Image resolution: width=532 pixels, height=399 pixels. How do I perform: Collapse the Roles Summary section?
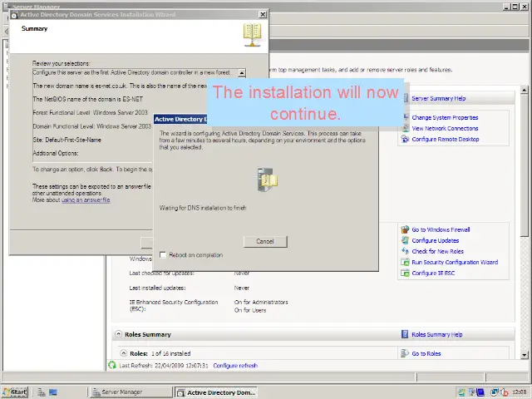[118, 334]
